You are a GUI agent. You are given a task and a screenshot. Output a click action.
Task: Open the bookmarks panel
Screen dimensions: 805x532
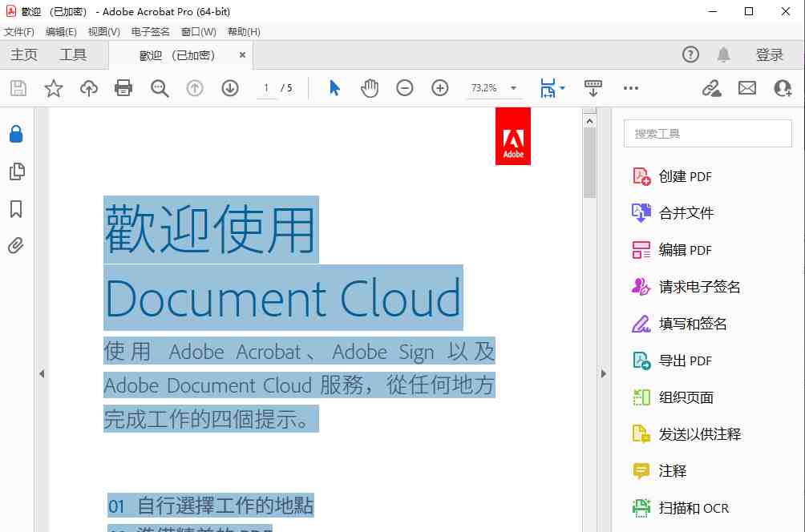click(17, 208)
